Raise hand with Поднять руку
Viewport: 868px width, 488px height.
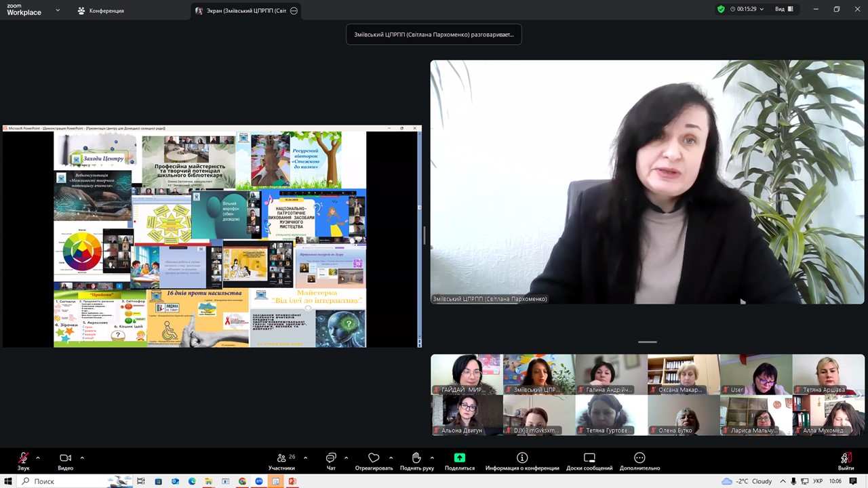click(x=416, y=458)
